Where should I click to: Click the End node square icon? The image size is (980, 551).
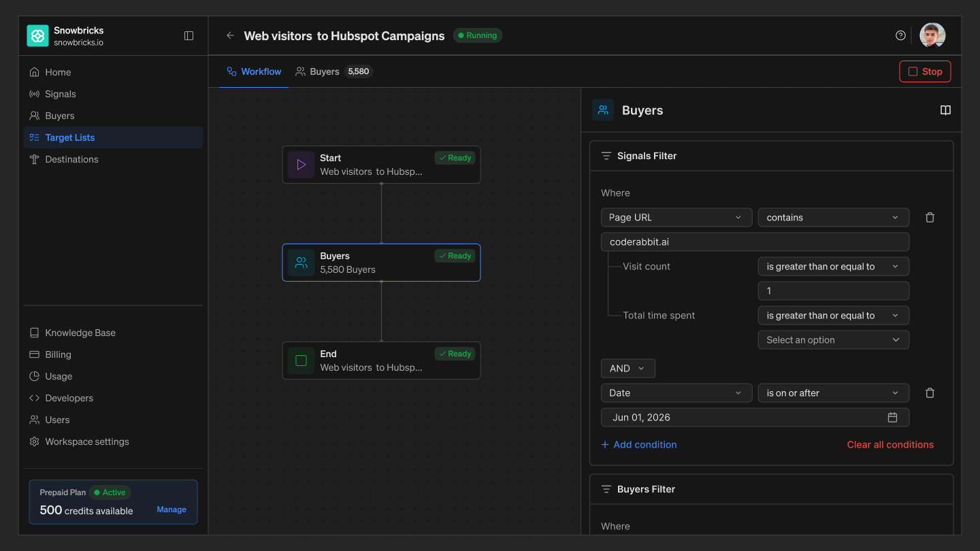pyautogui.click(x=301, y=361)
